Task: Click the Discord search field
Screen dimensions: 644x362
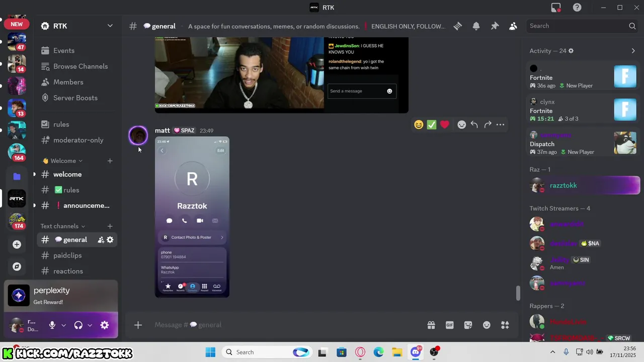Action: 582,26
